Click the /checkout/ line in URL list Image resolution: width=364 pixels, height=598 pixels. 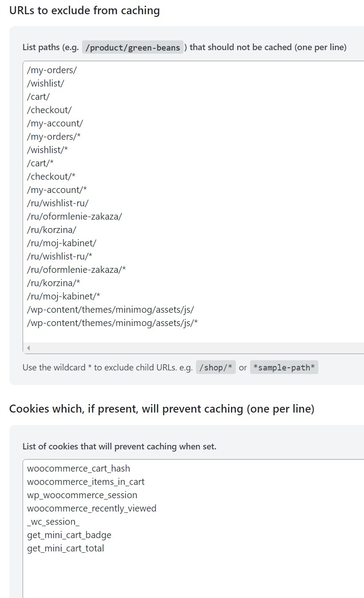(49, 110)
